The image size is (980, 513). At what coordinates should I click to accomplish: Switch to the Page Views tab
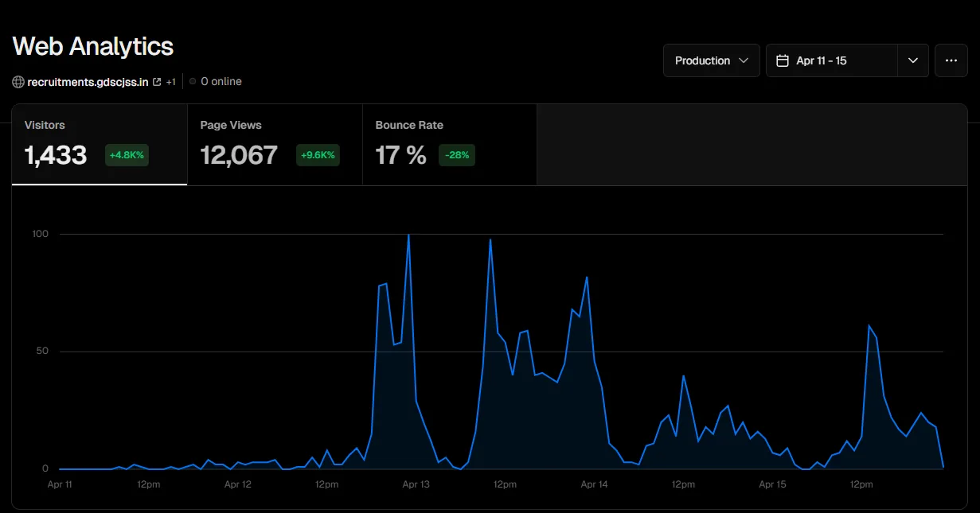[275, 145]
